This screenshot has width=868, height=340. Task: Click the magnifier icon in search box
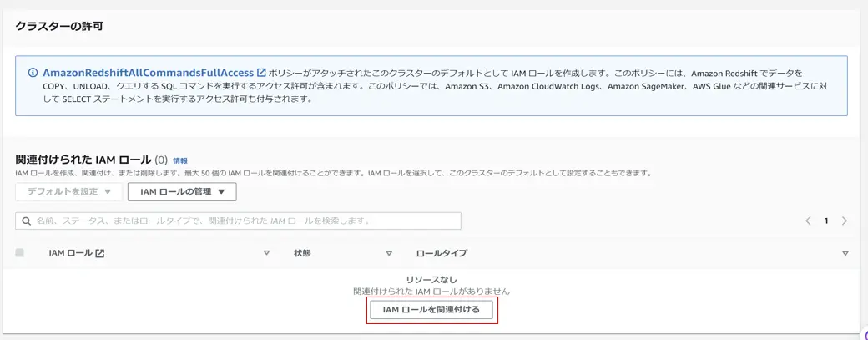click(26, 221)
